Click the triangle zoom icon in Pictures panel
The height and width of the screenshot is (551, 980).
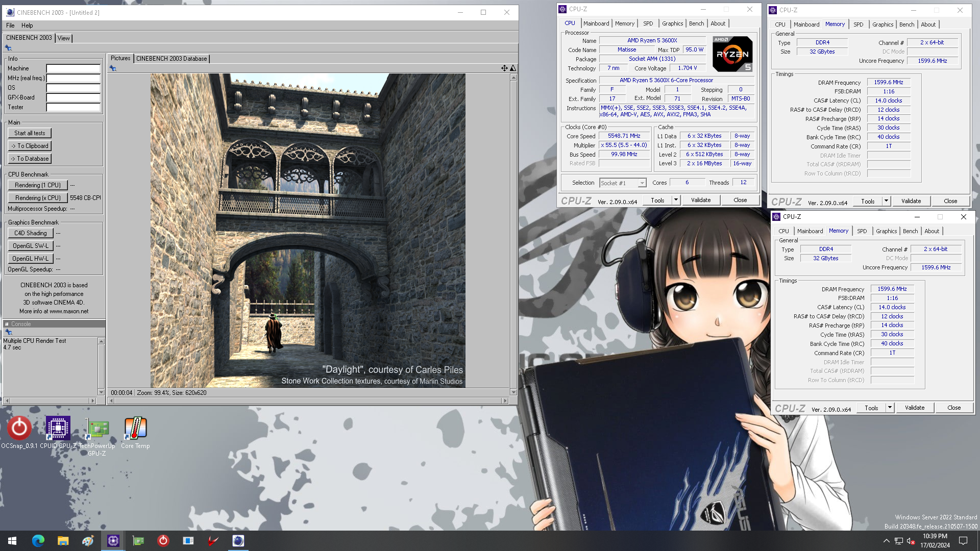513,68
